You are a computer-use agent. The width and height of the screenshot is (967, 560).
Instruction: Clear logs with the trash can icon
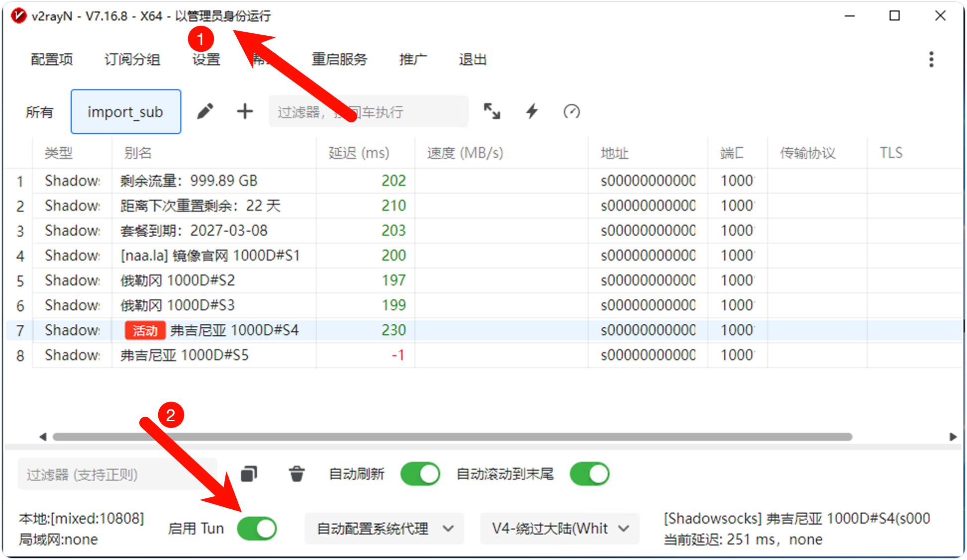coord(297,474)
